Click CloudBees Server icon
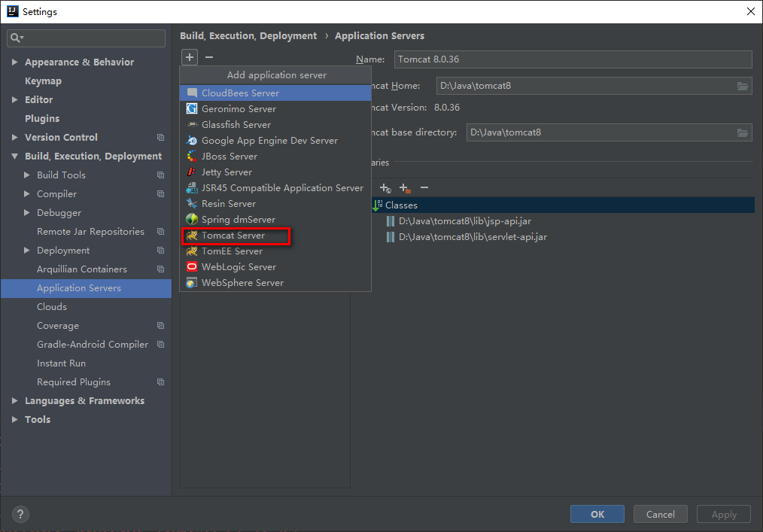 192,93
